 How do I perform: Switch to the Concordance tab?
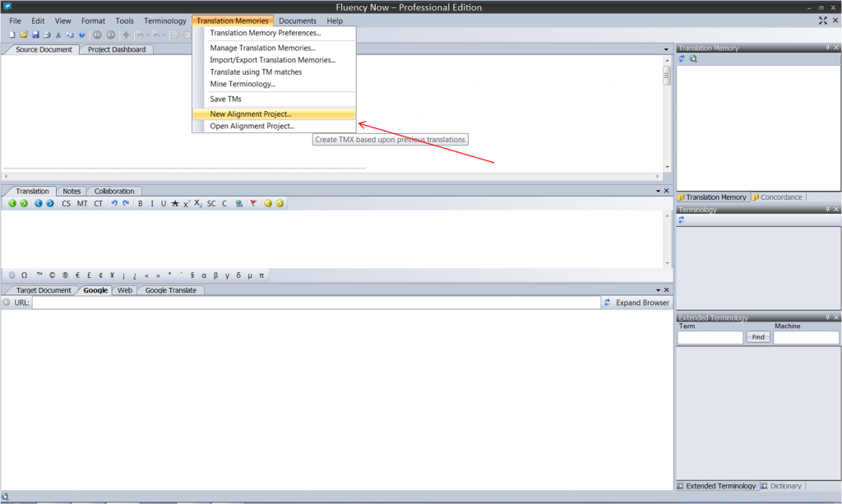click(778, 197)
